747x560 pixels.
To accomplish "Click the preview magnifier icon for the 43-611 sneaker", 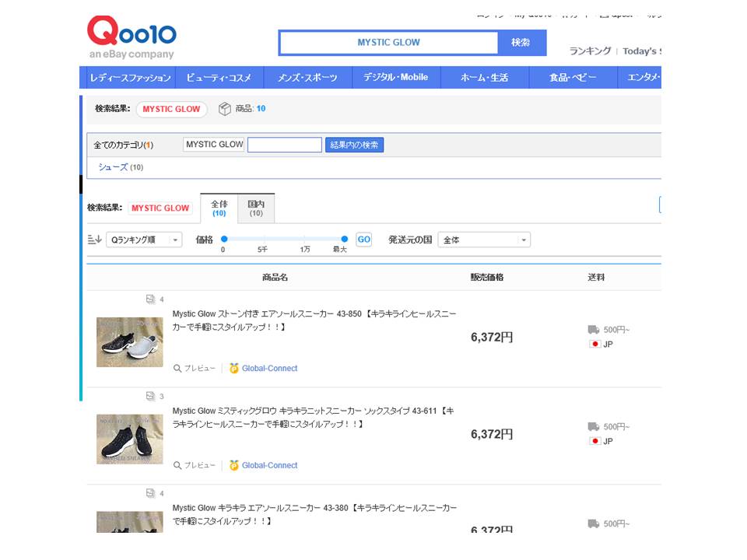I will [x=177, y=465].
